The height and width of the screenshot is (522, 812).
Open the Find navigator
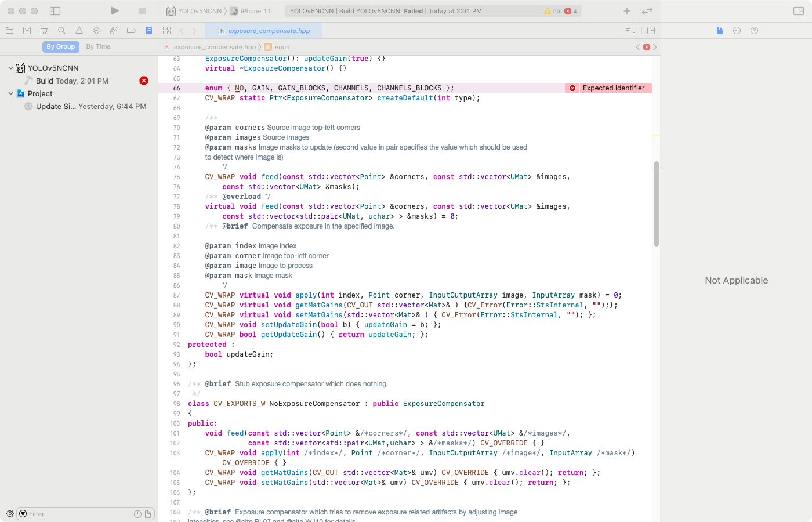62,31
